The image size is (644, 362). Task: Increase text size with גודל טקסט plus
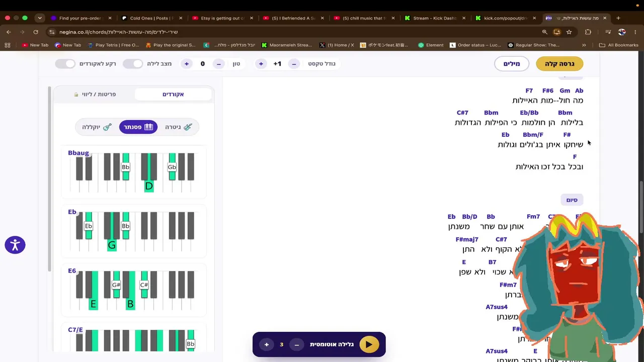[x=261, y=64]
